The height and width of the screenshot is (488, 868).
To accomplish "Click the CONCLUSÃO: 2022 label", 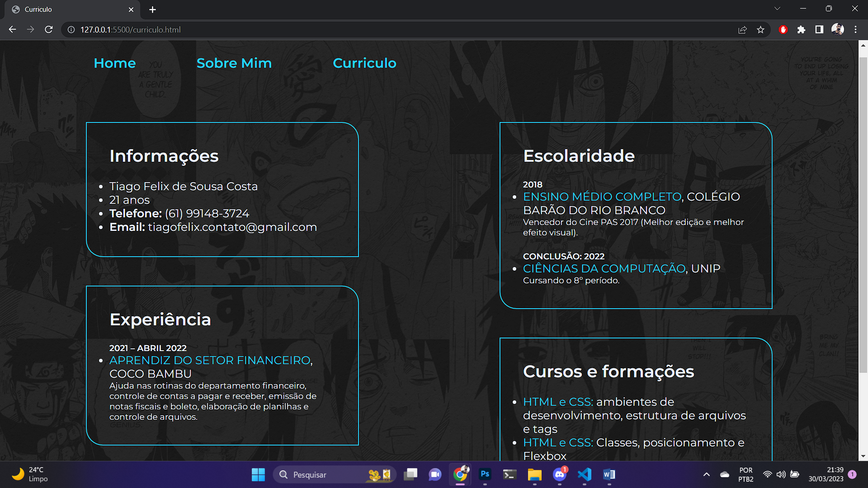I will click(564, 256).
